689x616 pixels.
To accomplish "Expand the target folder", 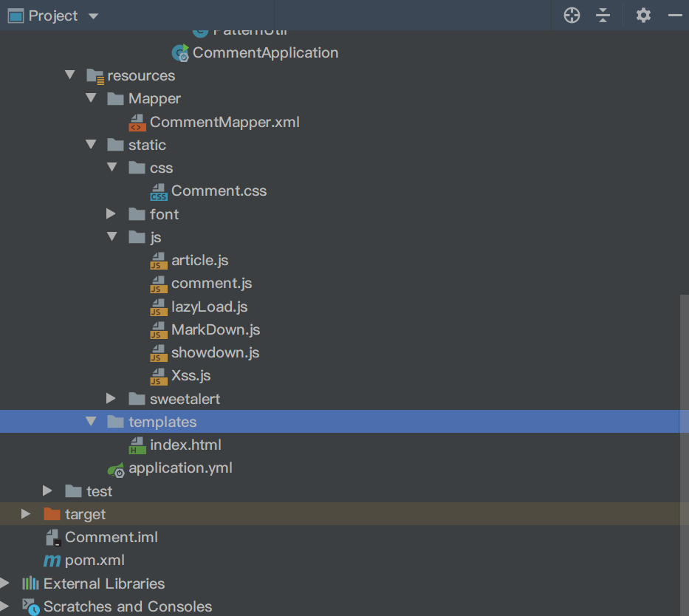I will tap(27, 514).
